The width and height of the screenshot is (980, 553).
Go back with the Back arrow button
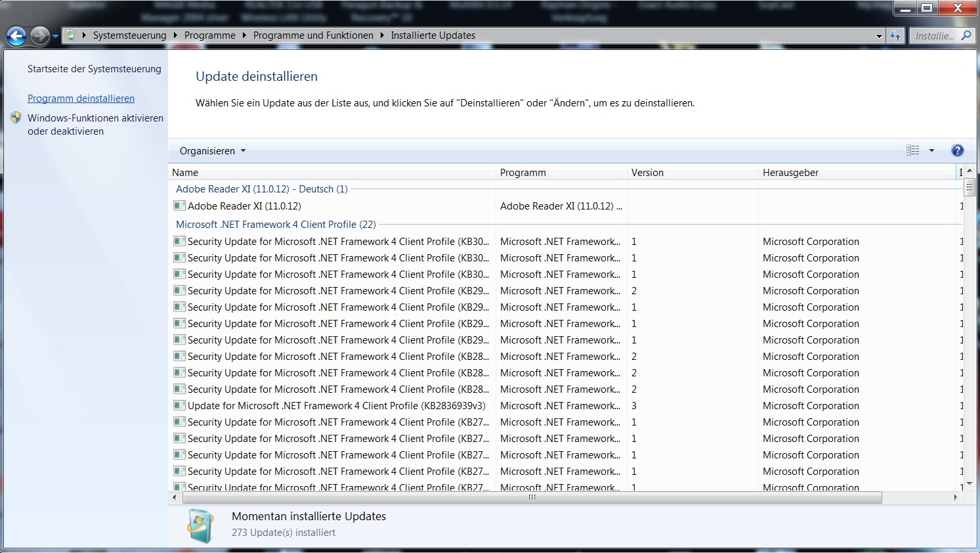(x=16, y=36)
